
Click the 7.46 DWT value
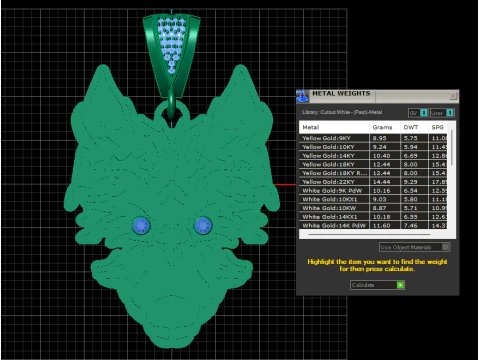click(410, 225)
